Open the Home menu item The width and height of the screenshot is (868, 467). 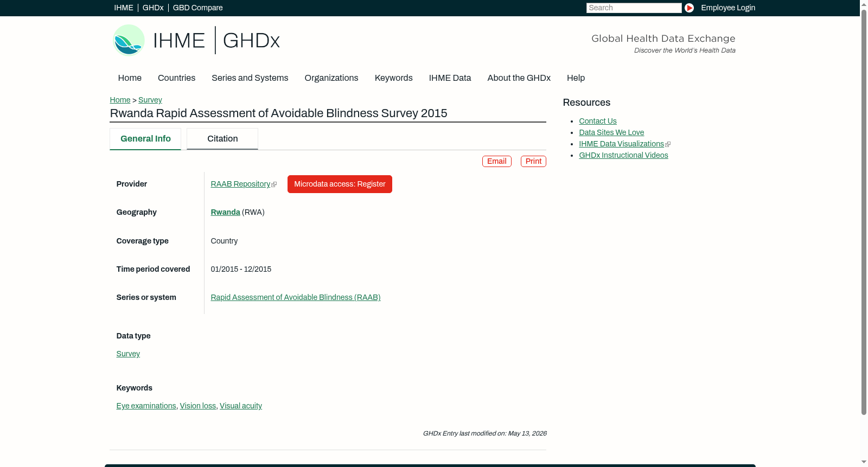coord(130,78)
